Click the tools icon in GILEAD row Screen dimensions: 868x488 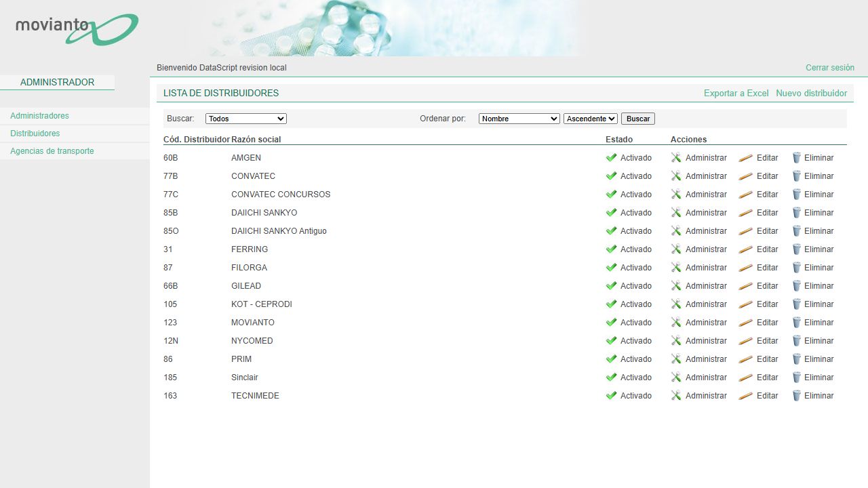pos(675,286)
